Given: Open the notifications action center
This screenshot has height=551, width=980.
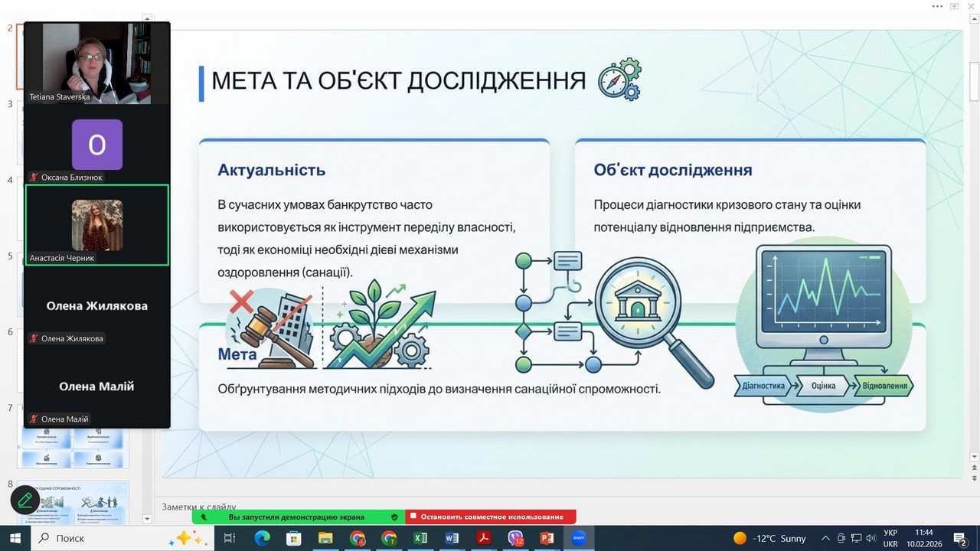Looking at the screenshot, I should click(x=959, y=538).
